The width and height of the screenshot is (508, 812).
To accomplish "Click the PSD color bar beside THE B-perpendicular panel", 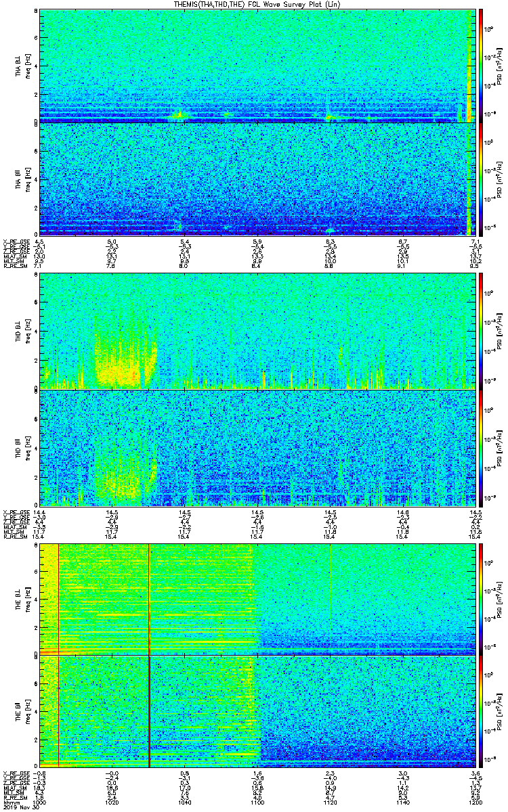I will click(482, 599).
